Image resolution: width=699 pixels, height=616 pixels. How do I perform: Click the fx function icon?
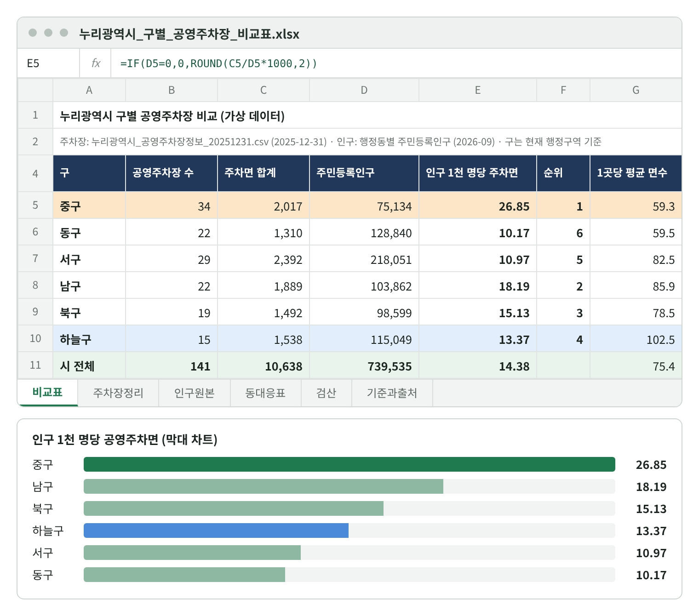tap(96, 63)
